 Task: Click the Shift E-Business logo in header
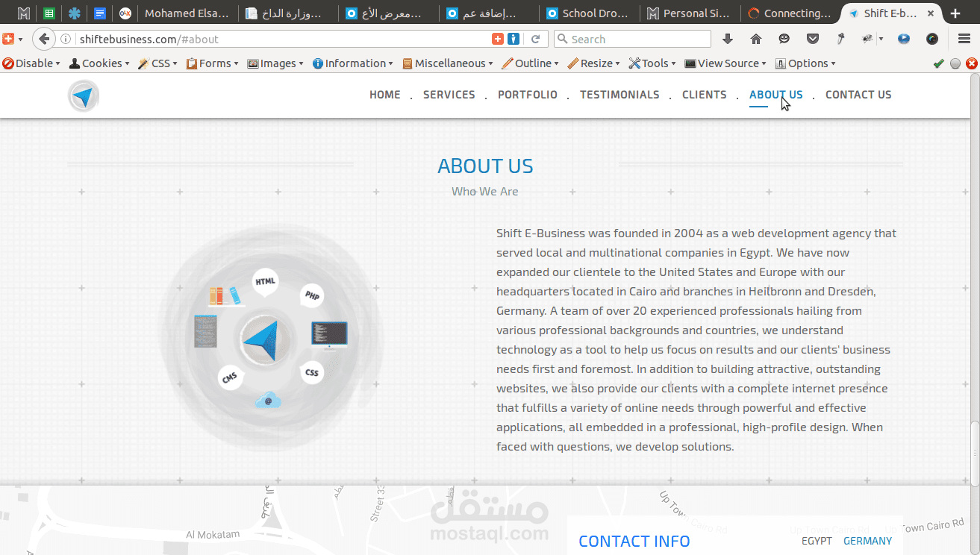tap(84, 96)
